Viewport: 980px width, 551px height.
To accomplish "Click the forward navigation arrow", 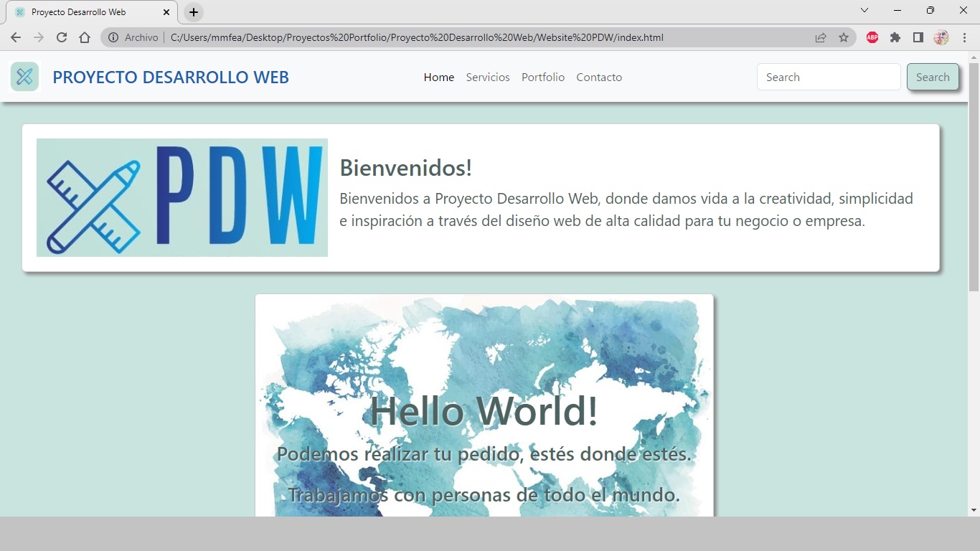I will tap(39, 37).
